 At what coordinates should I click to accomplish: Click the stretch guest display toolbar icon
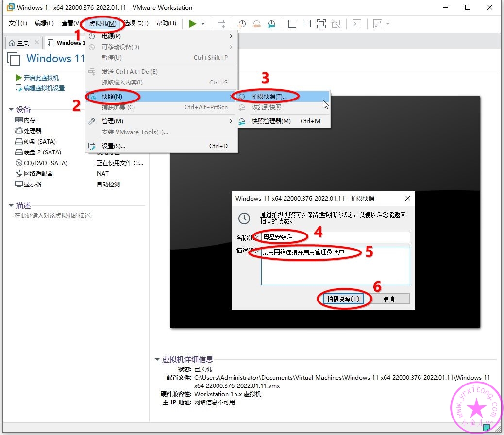click(x=378, y=24)
